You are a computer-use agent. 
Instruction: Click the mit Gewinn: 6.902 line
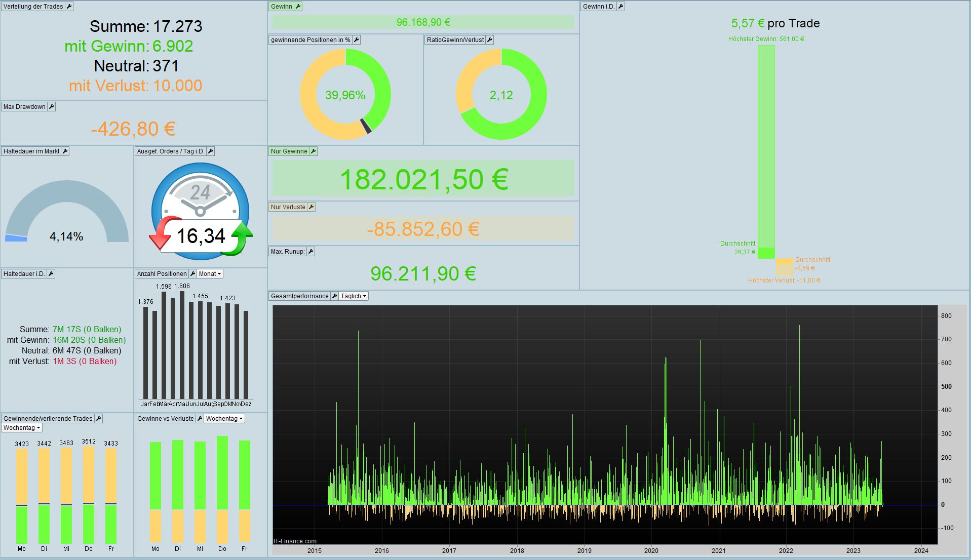[129, 46]
